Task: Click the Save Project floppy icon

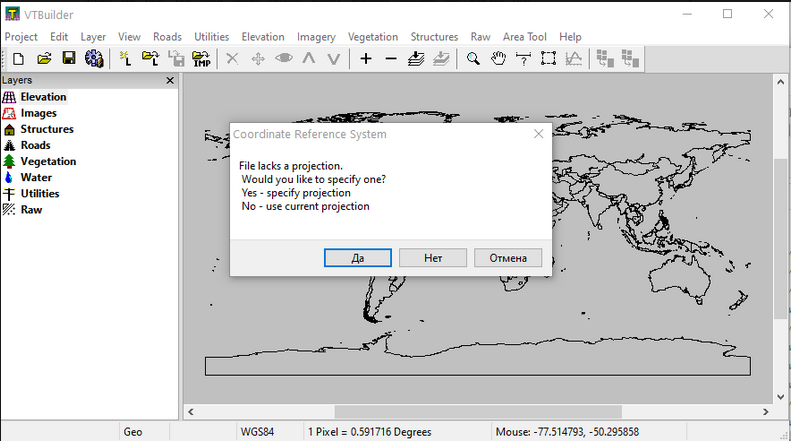Action: coord(69,59)
